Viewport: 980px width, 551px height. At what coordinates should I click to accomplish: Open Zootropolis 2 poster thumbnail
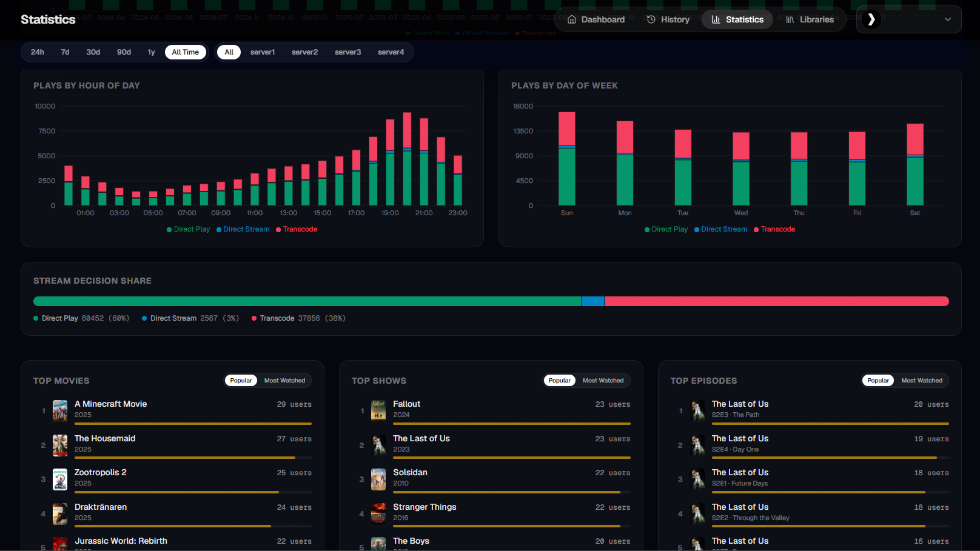[60, 479]
